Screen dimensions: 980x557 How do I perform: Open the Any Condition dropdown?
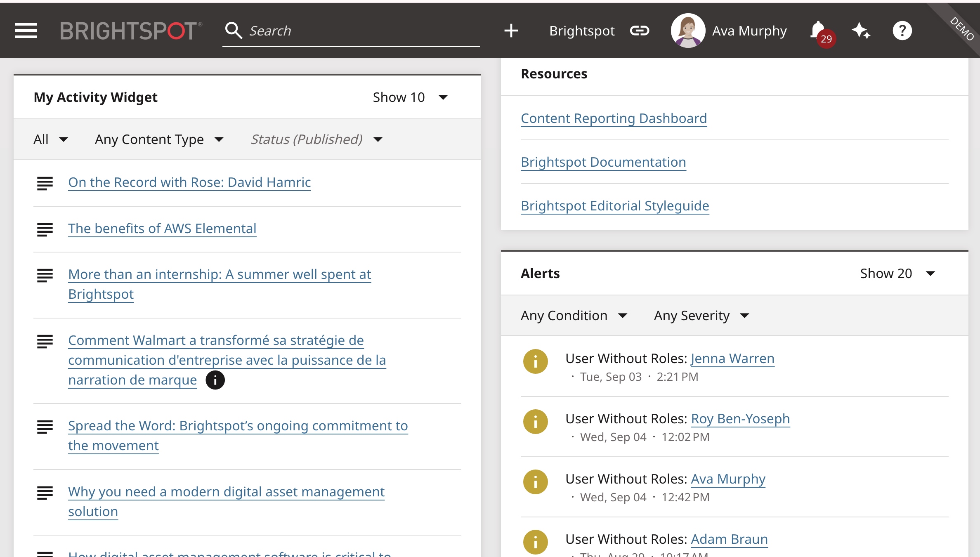coord(574,316)
